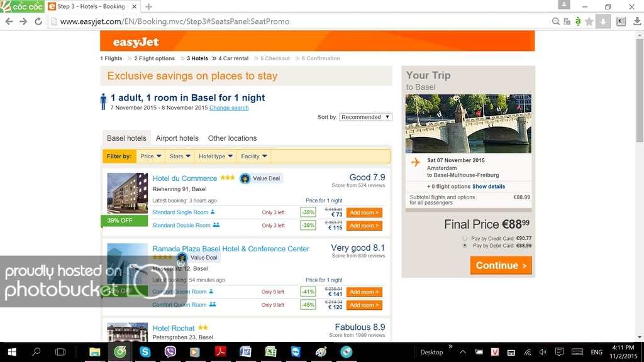
Task: Open Task View on the taskbar
Action: pos(60,352)
